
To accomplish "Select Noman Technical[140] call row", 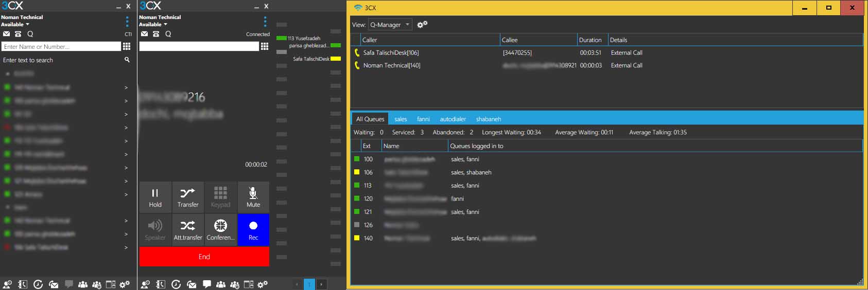I will 606,65.
